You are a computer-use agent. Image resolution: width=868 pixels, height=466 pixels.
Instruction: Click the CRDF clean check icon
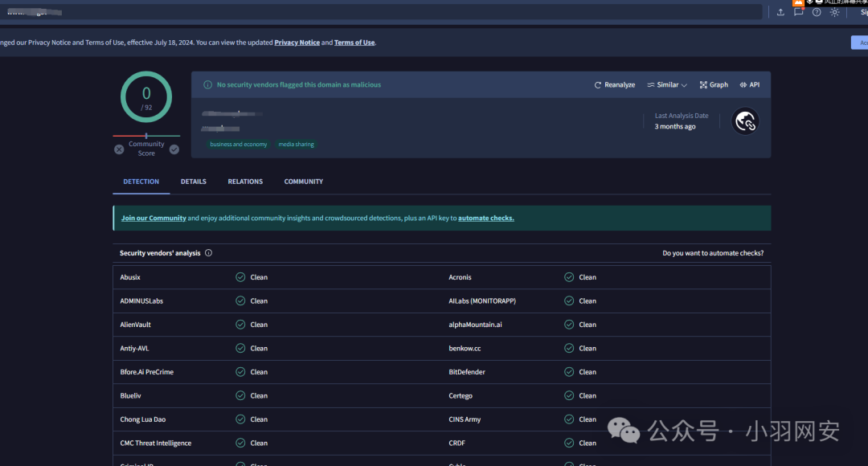click(x=569, y=443)
